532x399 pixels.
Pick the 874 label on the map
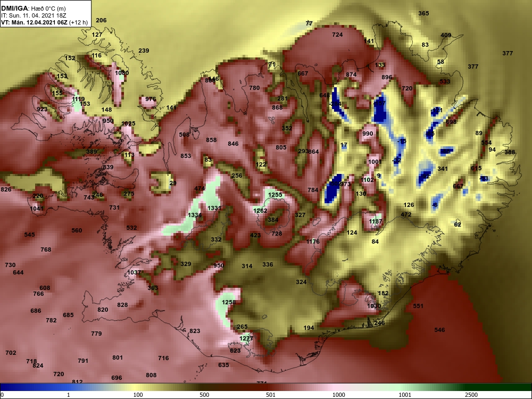click(351, 74)
